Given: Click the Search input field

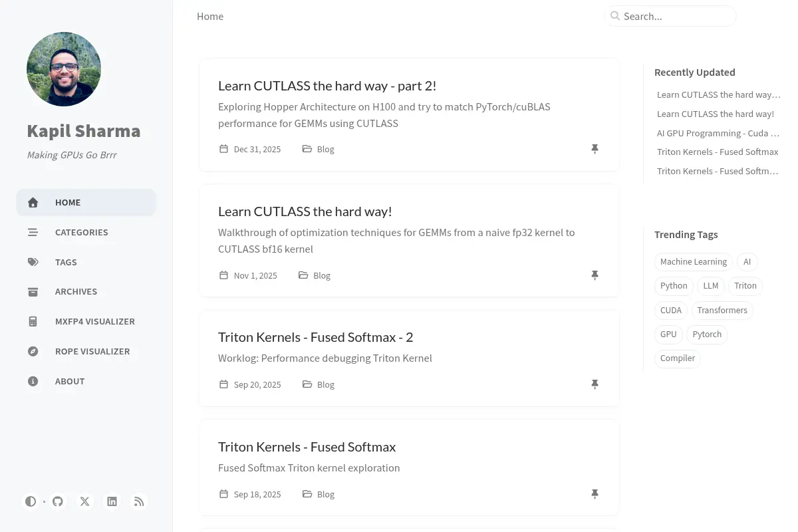Looking at the screenshot, I should (670, 16).
